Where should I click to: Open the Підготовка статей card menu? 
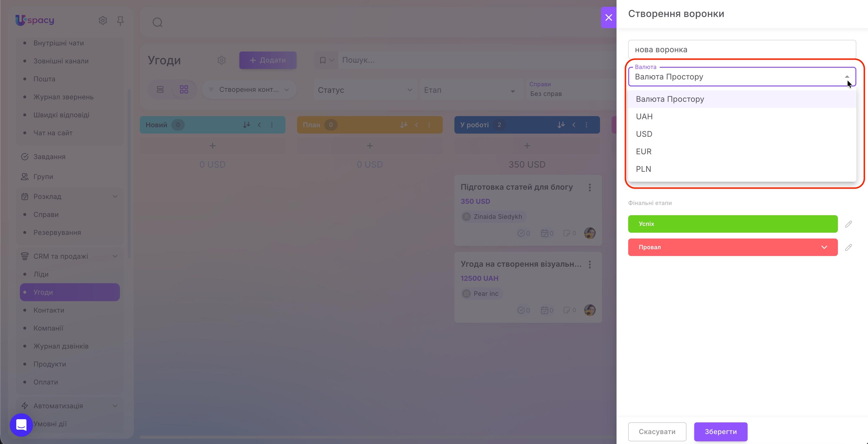click(590, 188)
